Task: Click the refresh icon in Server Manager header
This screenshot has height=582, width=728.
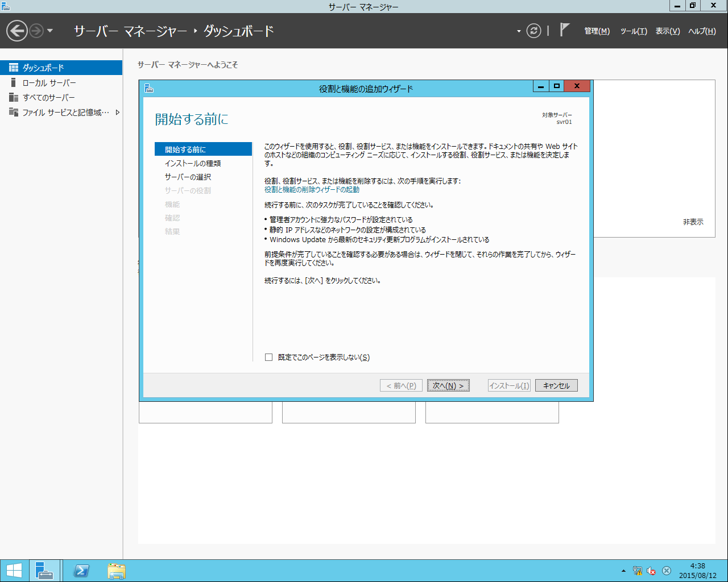Action: click(533, 31)
